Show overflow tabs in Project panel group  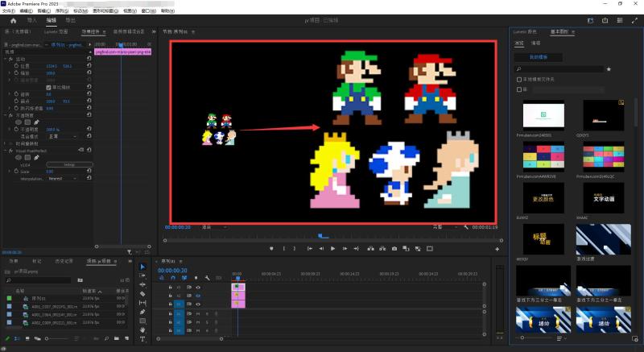pyautogui.click(x=130, y=261)
